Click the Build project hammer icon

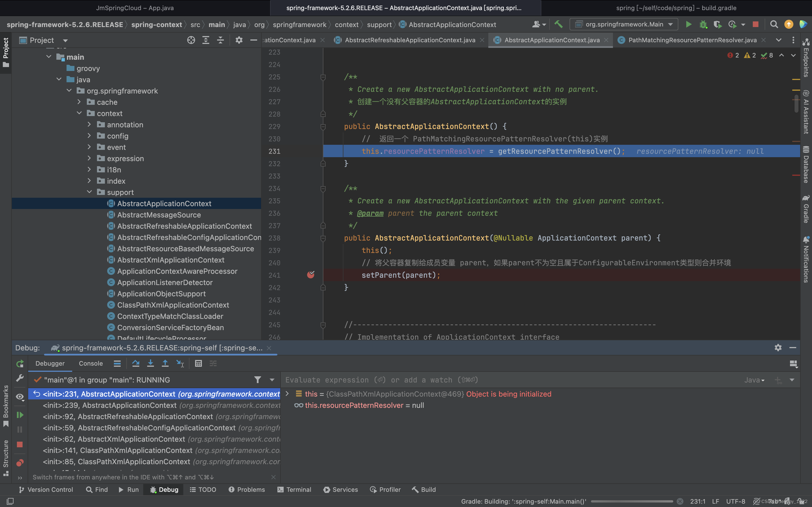coord(558,25)
